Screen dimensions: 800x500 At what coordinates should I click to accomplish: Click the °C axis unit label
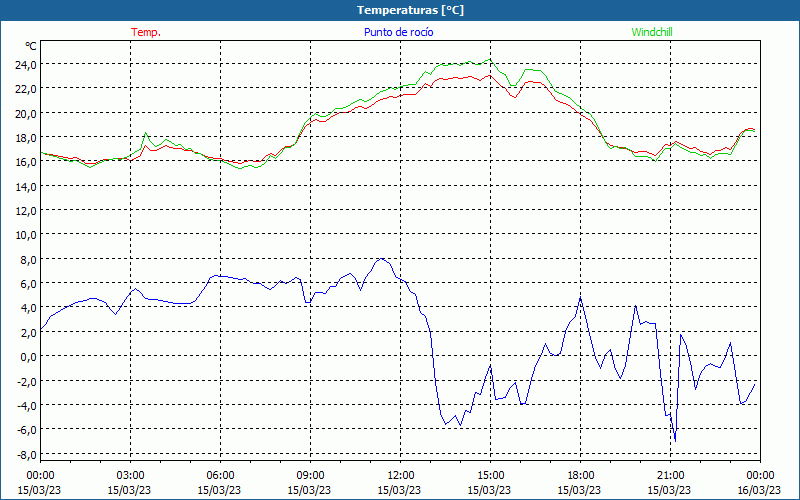31,46
